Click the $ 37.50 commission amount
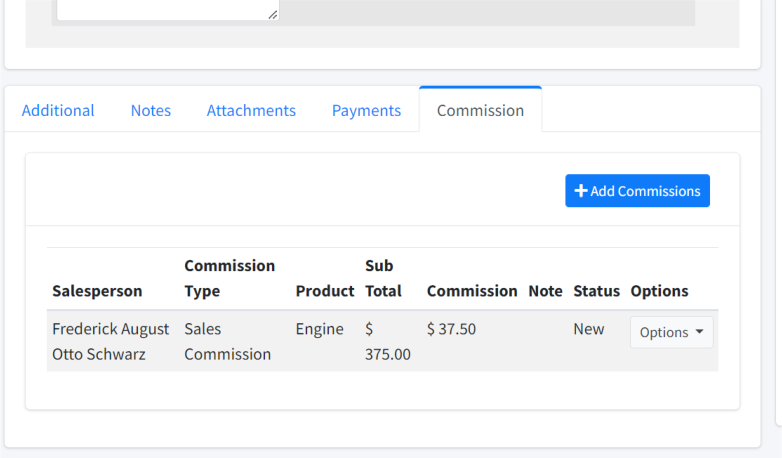This screenshot has height=458, width=782. coord(451,329)
